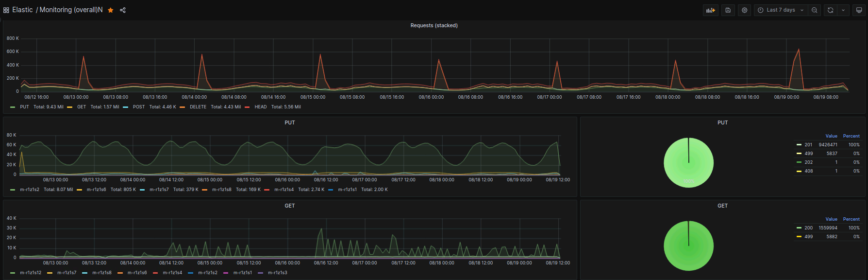Click the m-r1z1s8 color swatch in PUT legend
The width and height of the screenshot is (868, 280).
[x=204, y=190]
